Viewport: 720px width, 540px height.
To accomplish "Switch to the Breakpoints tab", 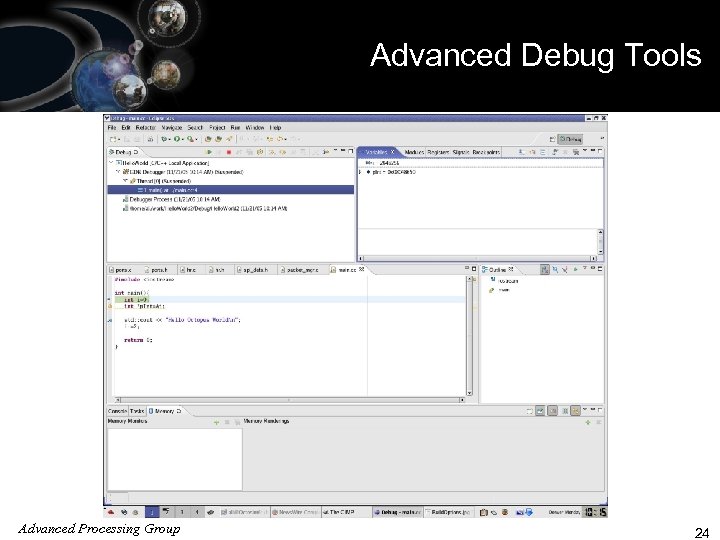I will [486, 152].
